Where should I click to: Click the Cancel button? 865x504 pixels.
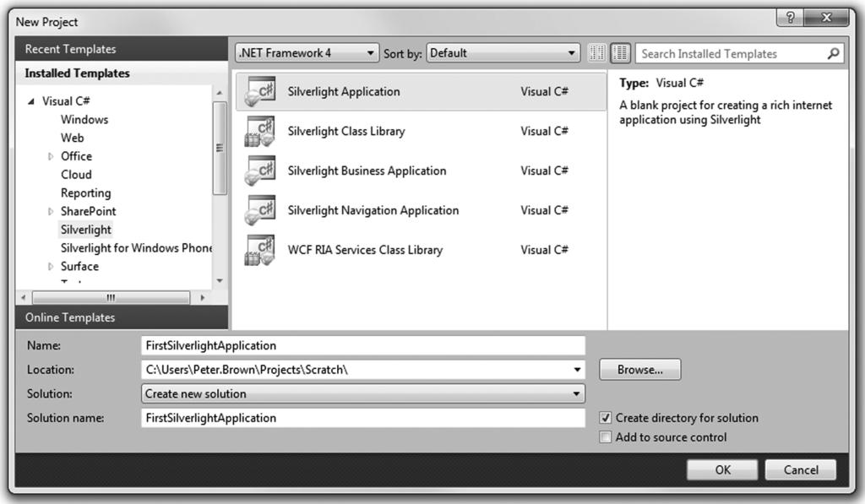click(x=801, y=470)
